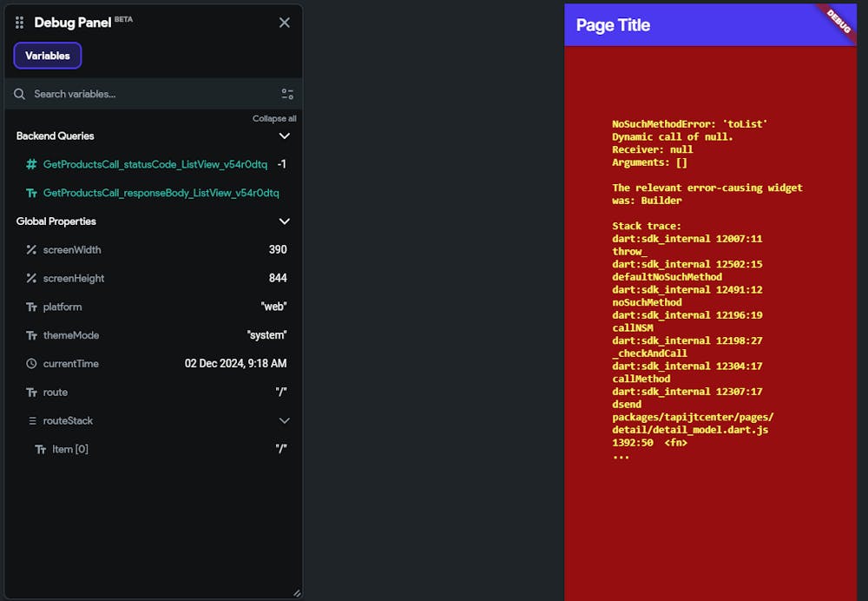Click the hash icon beside GetProductsCall_statusCode
The height and width of the screenshot is (601, 868).
coord(31,164)
